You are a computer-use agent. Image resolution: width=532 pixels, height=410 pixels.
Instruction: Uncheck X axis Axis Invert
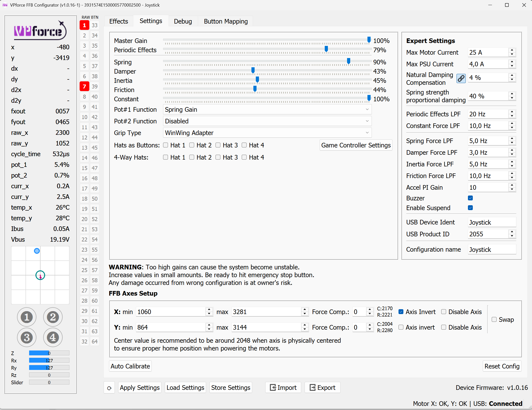[x=401, y=312]
